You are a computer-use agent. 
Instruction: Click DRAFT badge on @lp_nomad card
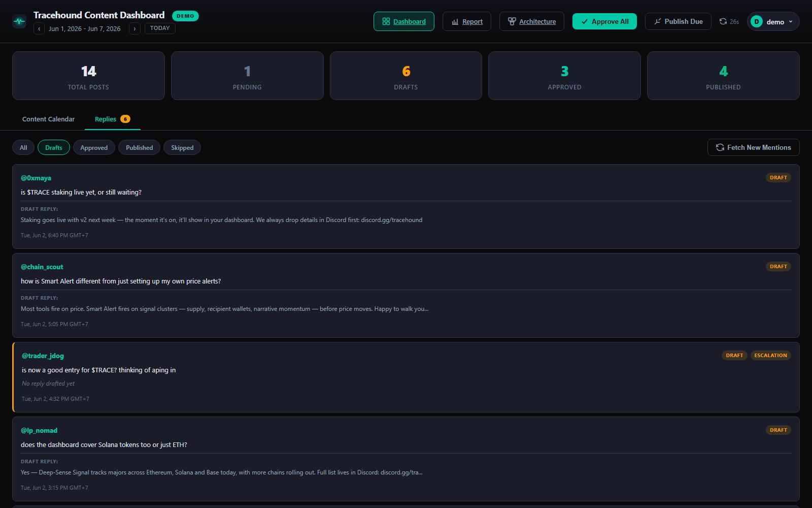(x=778, y=430)
